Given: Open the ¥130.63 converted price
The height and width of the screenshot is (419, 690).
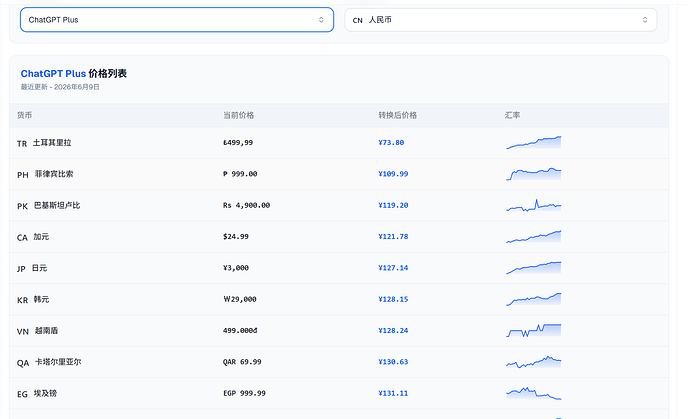Looking at the screenshot, I should tap(393, 362).
